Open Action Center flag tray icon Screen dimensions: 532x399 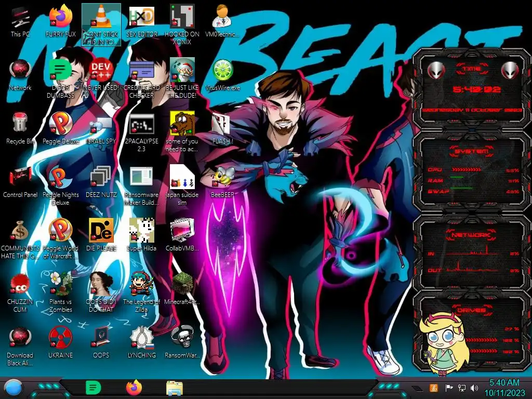[449, 388]
